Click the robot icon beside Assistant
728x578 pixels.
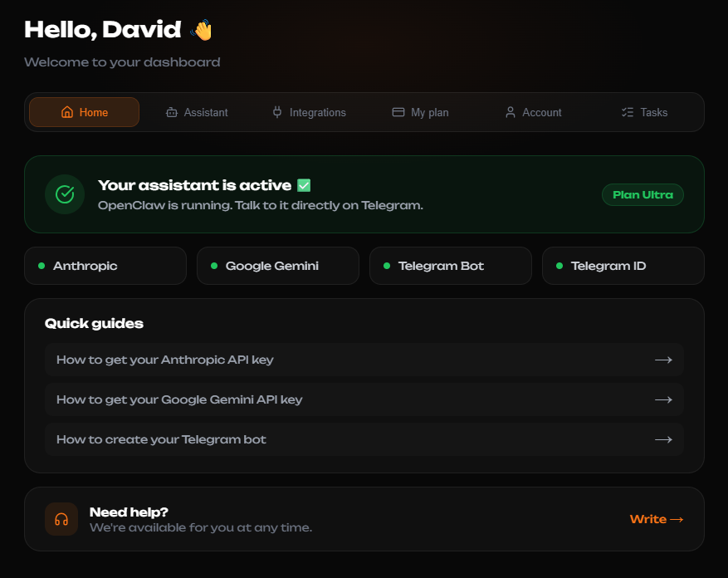coord(172,112)
